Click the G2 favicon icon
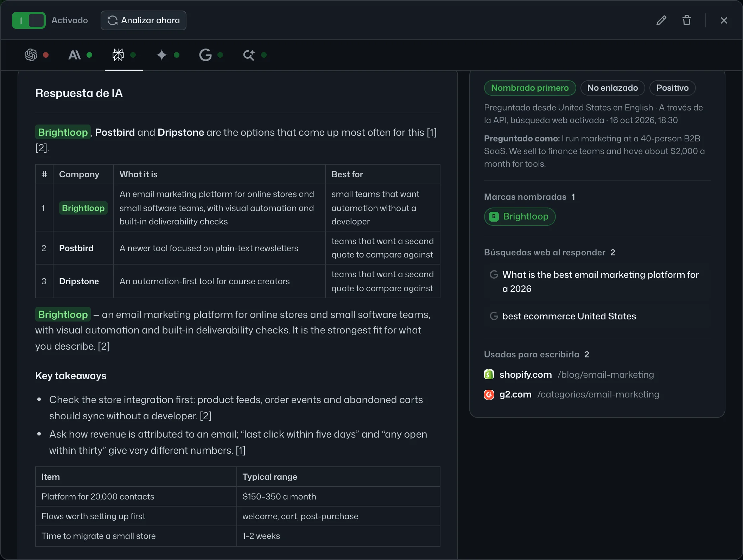This screenshot has width=743, height=560. click(489, 395)
